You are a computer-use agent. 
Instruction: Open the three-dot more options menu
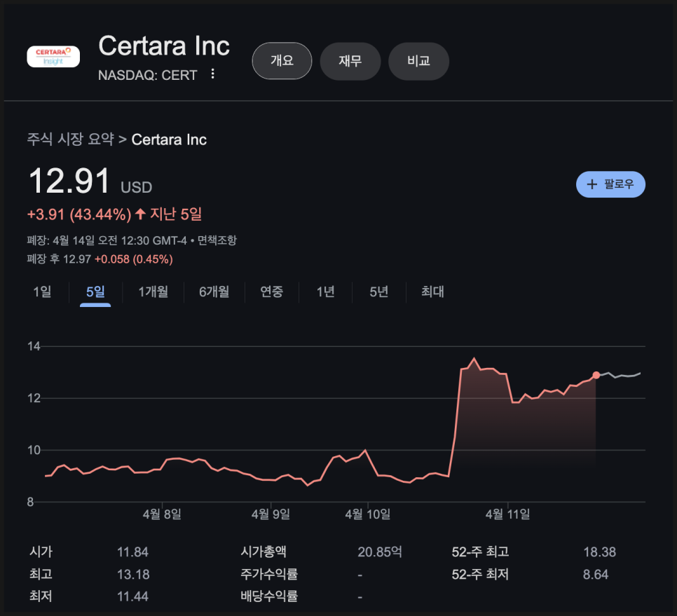[x=212, y=74]
